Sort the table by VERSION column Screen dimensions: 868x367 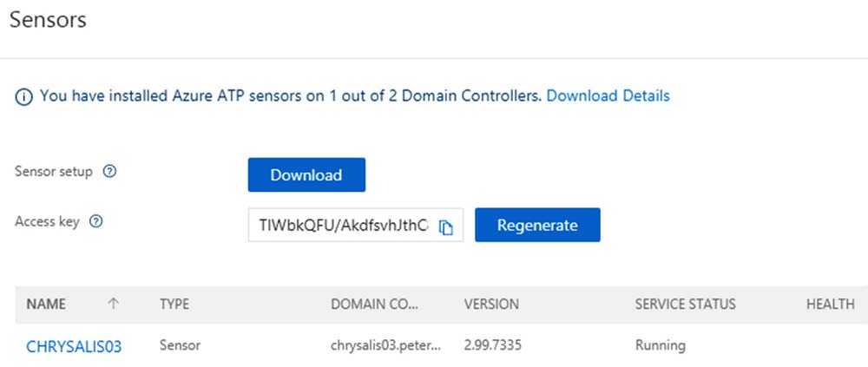tap(491, 305)
